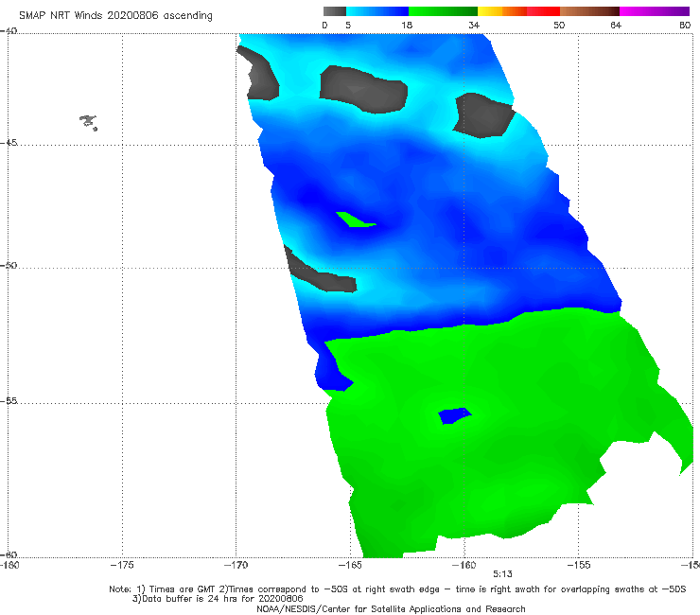700x615 pixels.
Task: Click the small green patch in the blue area
Action: [356, 220]
